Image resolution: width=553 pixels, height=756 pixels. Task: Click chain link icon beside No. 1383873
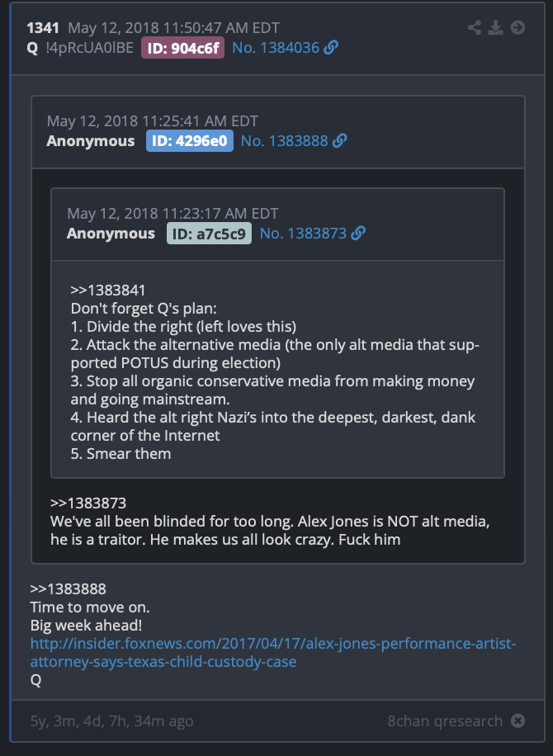pos(358,233)
